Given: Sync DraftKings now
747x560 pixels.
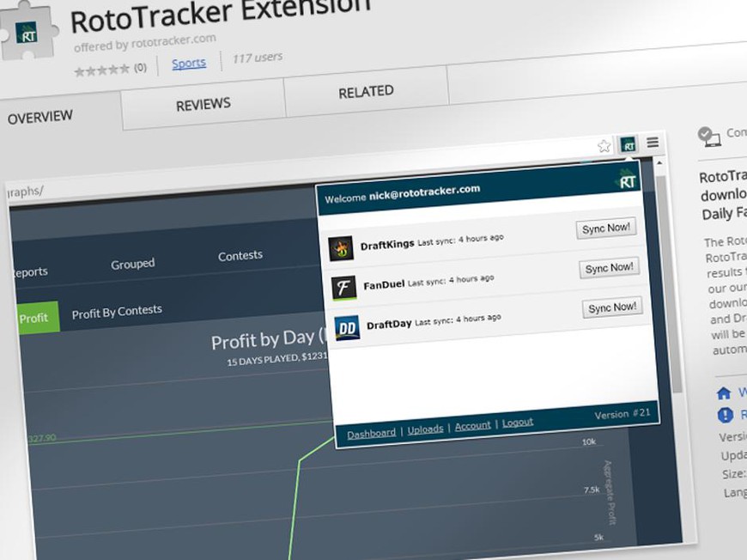Looking at the screenshot, I should click(606, 228).
